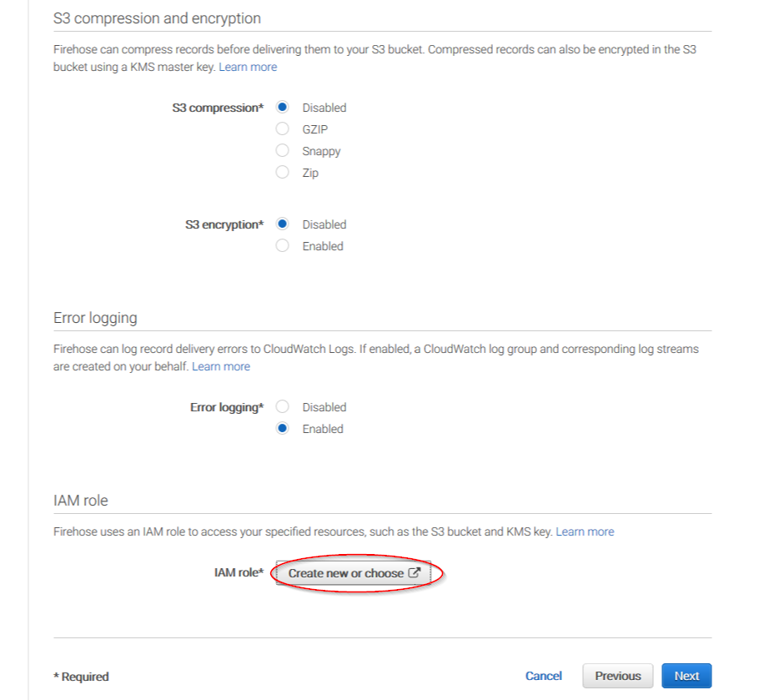Screen dimensions: 759x700
Task: Open Learn more link about S3 compression
Action: 248,67
